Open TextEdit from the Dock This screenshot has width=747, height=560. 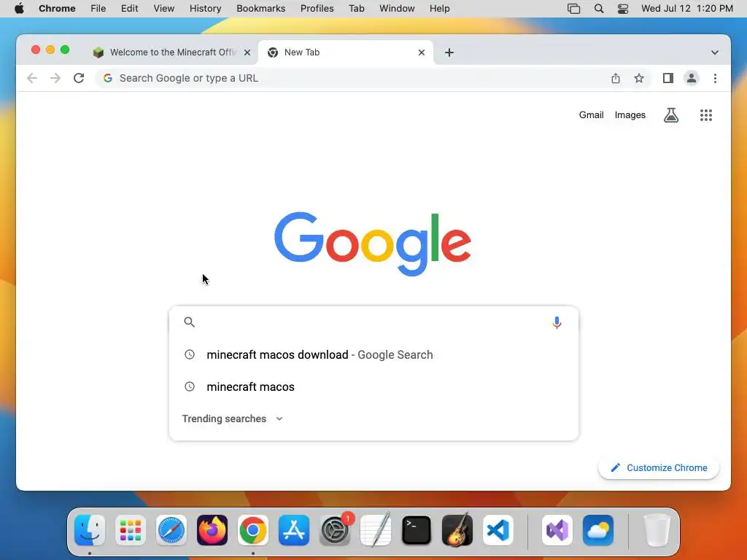376,530
